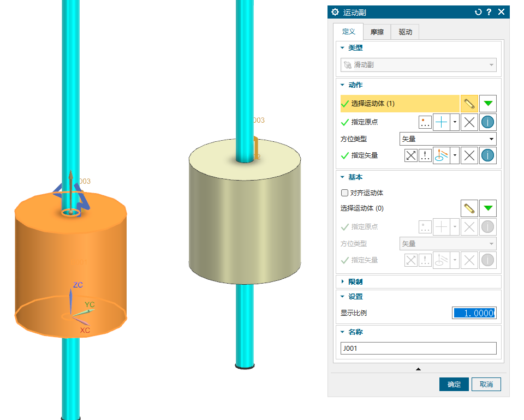524x420 pixels.
Task: Switch to the 摩擦 tab
Action: 377,32
